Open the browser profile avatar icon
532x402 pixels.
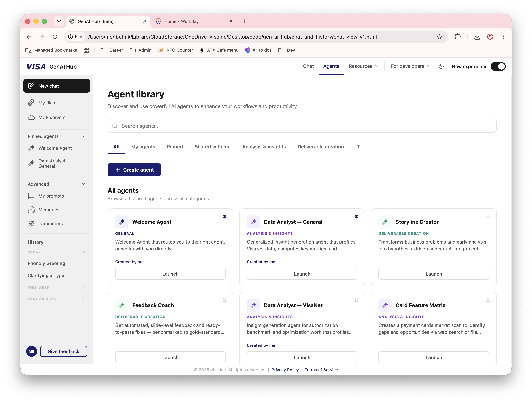(490, 37)
